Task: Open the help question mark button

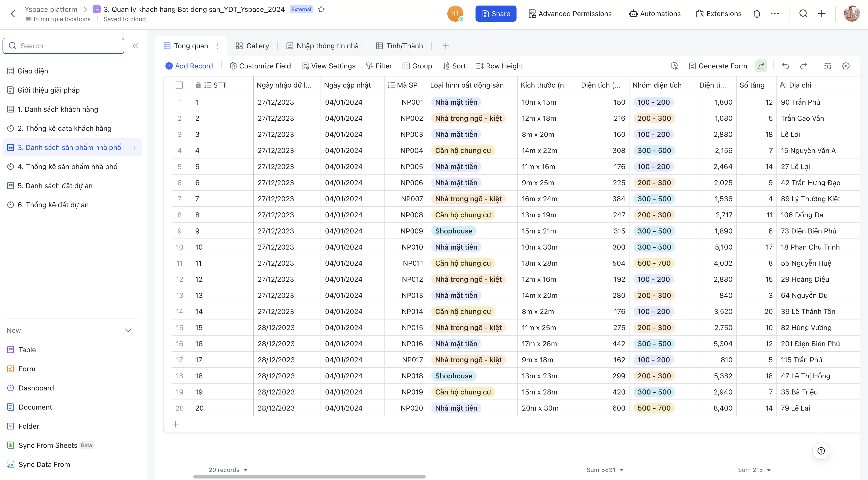Action: 821,451
